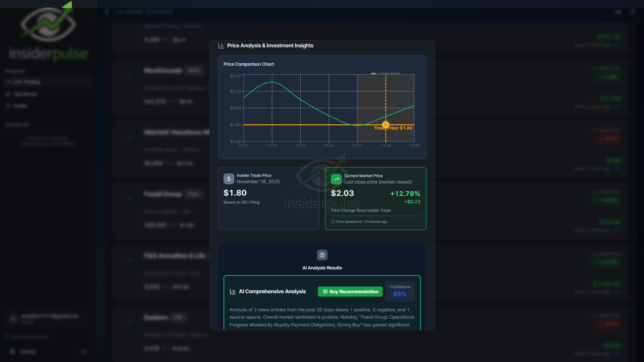The width and height of the screenshot is (644, 362).
Task: Open the Settings gear in the sidebar
Action: 12,351
